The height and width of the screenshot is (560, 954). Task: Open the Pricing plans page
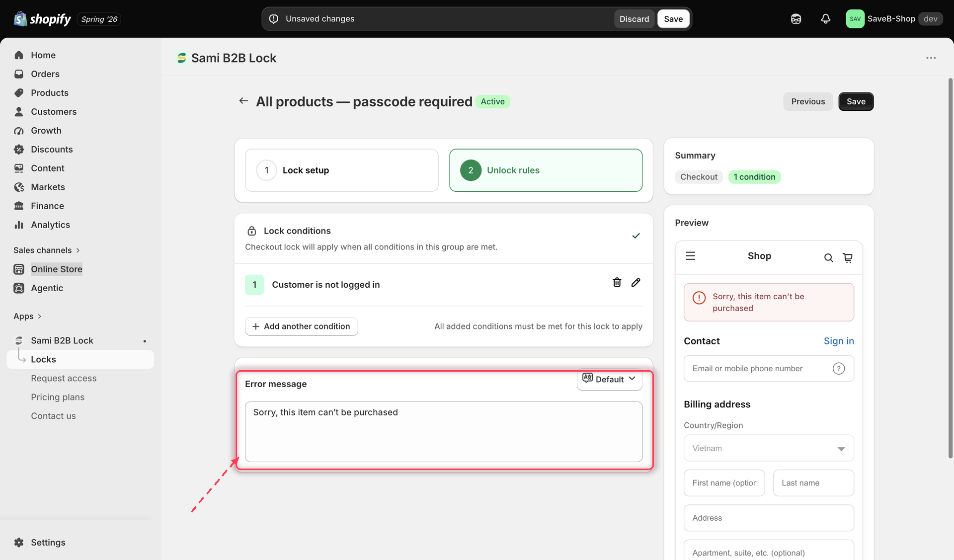tap(58, 398)
